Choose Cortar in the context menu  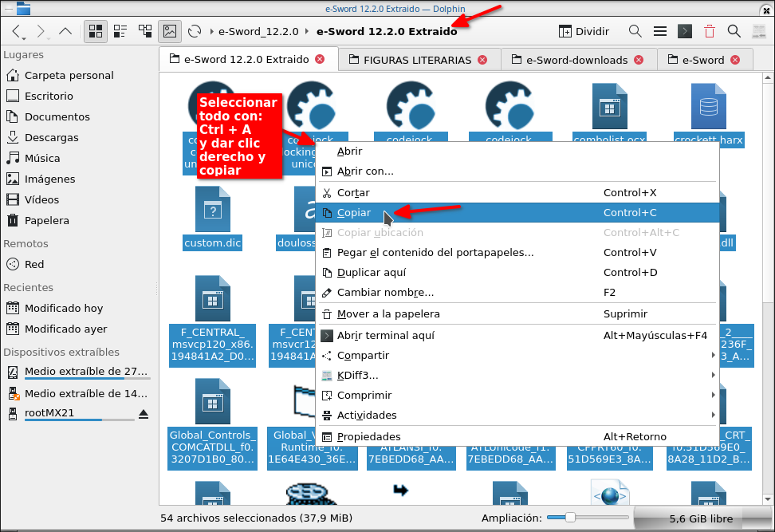coord(517,193)
